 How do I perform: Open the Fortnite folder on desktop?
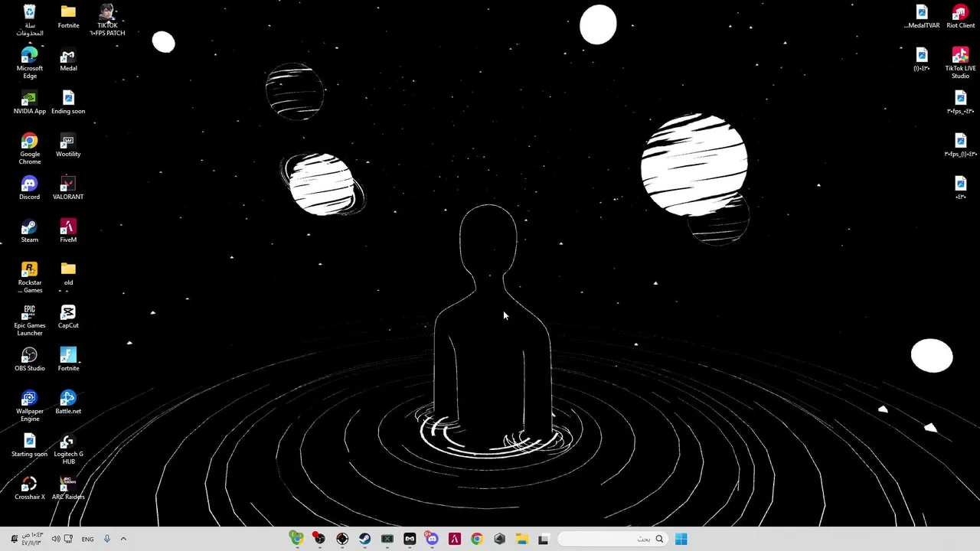68,17
